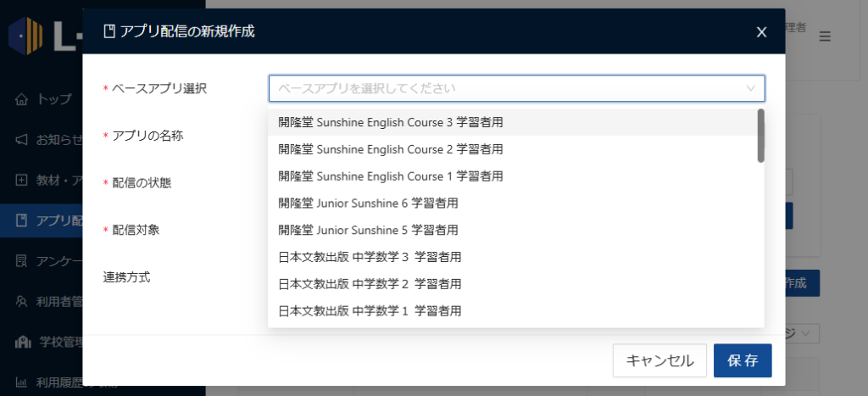Select 開隆堂 Sunshine English Course 2 学習者用

click(x=513, y=149)
